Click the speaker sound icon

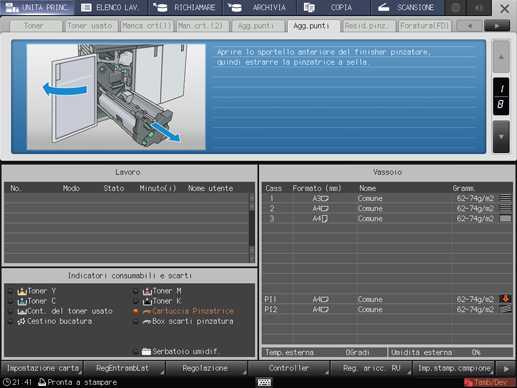479,7
